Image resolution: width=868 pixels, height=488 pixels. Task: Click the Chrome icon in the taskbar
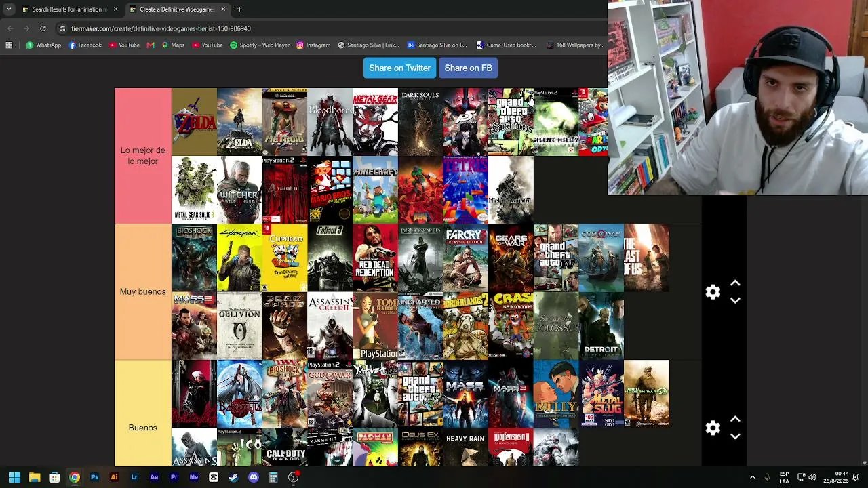75,477
